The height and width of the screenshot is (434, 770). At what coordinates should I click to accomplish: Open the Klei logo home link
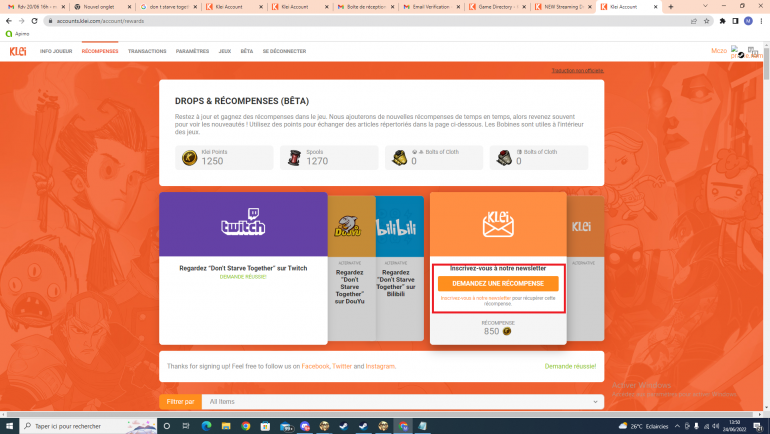point(18,51)
